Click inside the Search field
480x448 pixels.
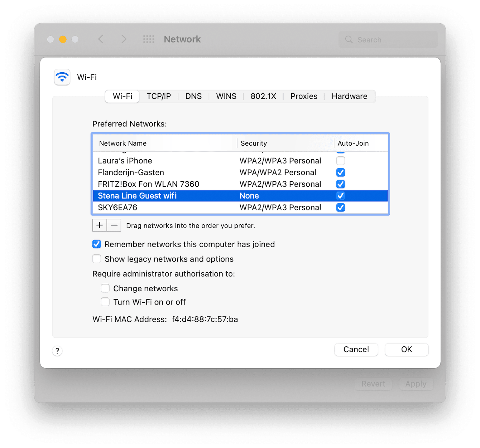(x=387, y=39)
